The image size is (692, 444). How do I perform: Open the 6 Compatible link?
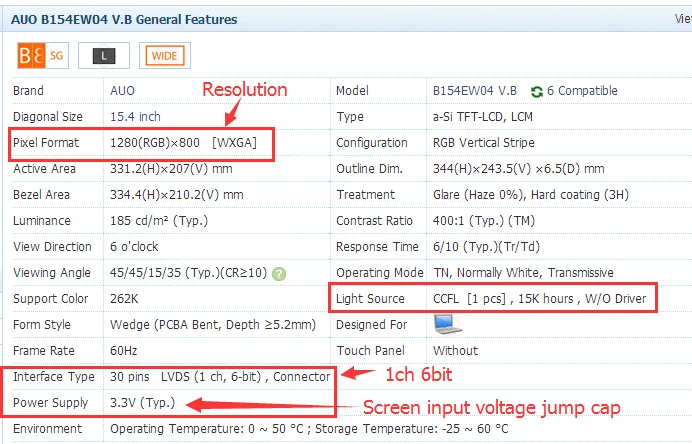(x=582, y=91)
